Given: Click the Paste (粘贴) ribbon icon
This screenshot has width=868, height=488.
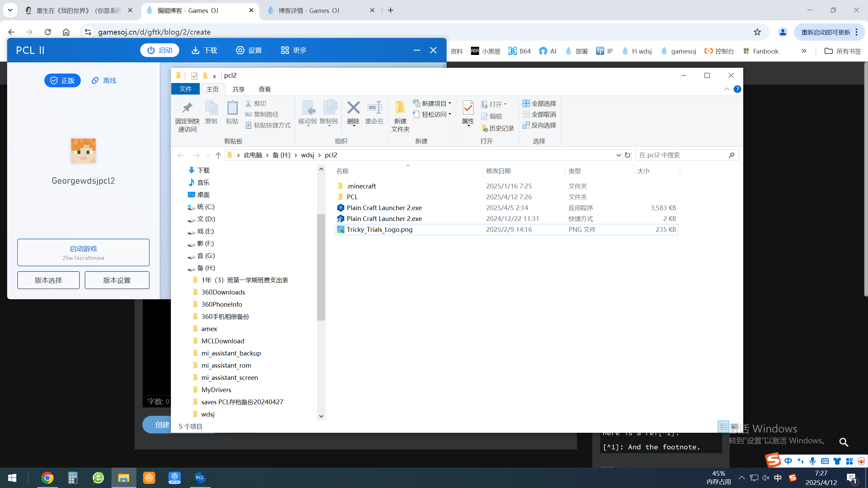Looking at the screenshot, I should tap(232, 113).
